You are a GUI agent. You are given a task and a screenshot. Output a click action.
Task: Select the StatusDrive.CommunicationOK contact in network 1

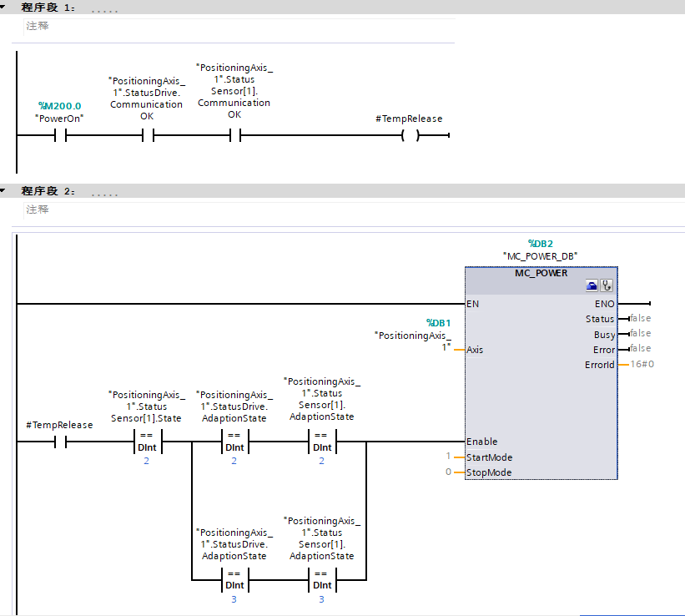[148, 136]
